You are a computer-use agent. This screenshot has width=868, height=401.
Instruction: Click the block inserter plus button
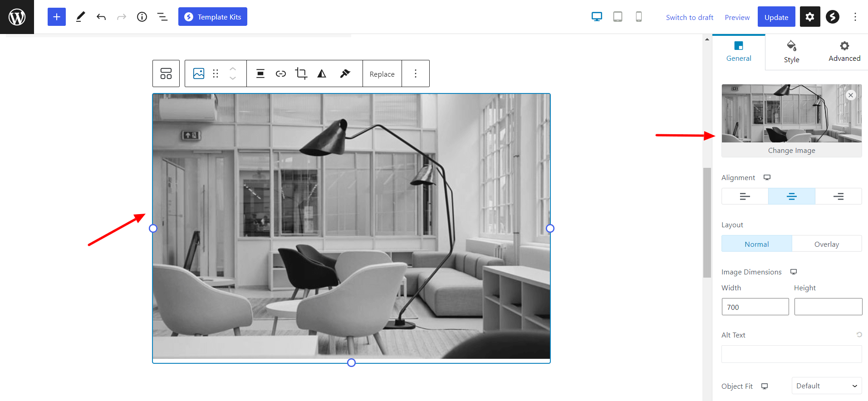click(56, 17)
